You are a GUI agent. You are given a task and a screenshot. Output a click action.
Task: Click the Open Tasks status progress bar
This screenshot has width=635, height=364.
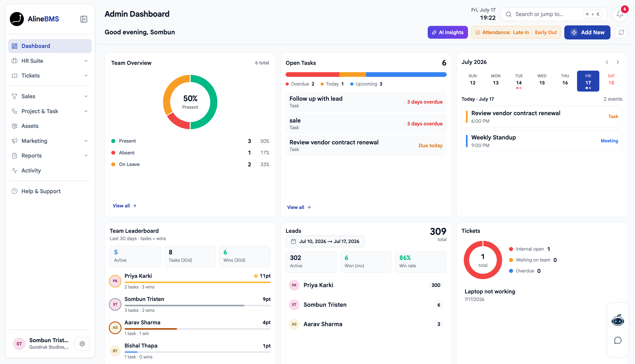366,74
